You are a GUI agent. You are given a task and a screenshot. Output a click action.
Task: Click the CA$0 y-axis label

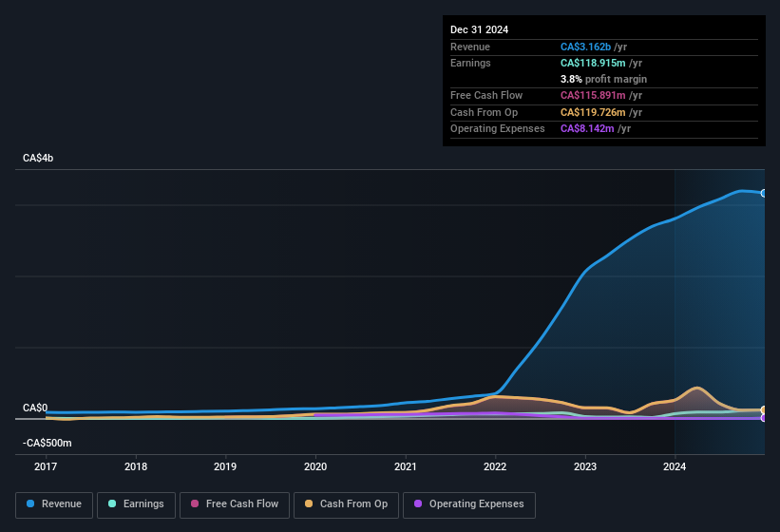(35, 408)
